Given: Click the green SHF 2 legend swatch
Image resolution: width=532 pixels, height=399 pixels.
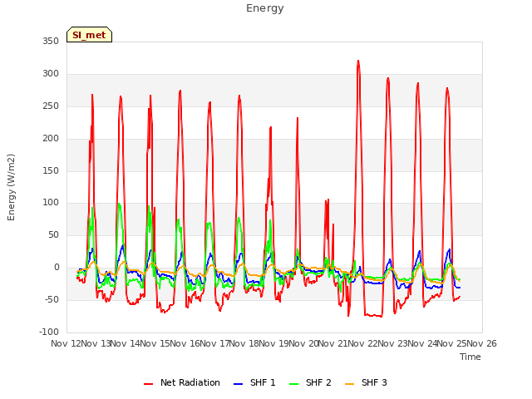Looking at the screenshot, I should tap(293, 384).
